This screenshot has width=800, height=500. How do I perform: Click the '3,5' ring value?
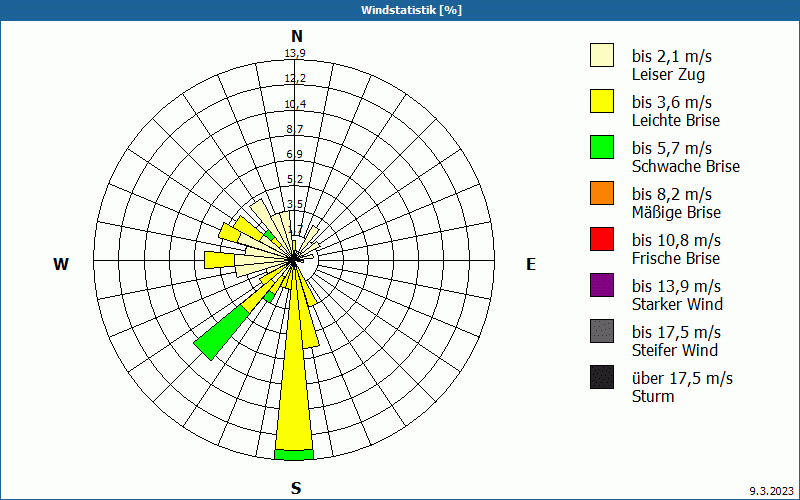(x=295, y=204)
